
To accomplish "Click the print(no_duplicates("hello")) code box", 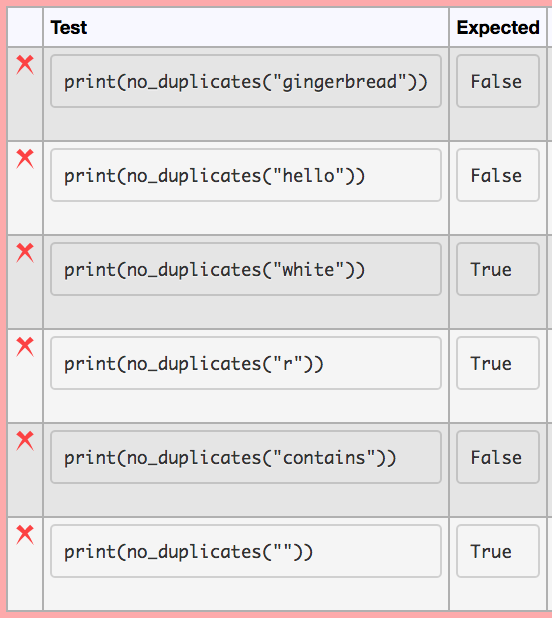I will point(246,175).
